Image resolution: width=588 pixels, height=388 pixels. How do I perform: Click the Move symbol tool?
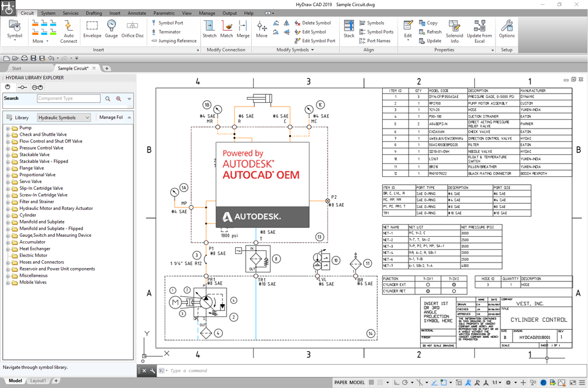262,29
